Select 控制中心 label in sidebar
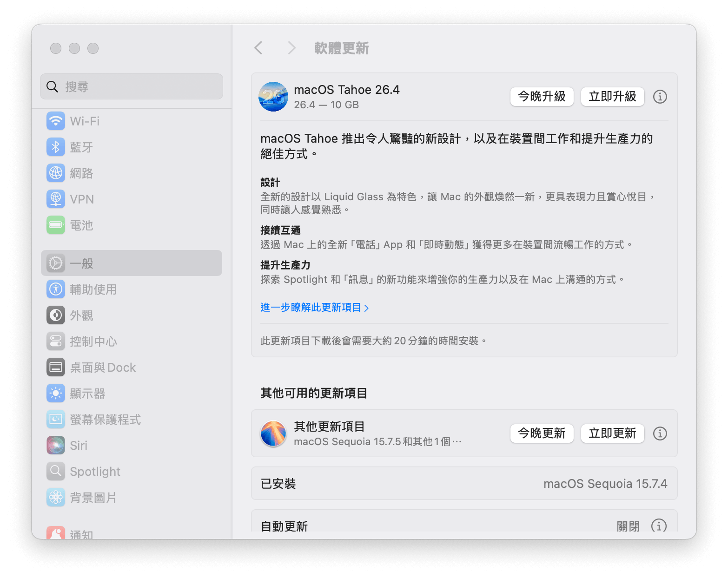Screen dimensions: 728x578 [x=93, y=342]
